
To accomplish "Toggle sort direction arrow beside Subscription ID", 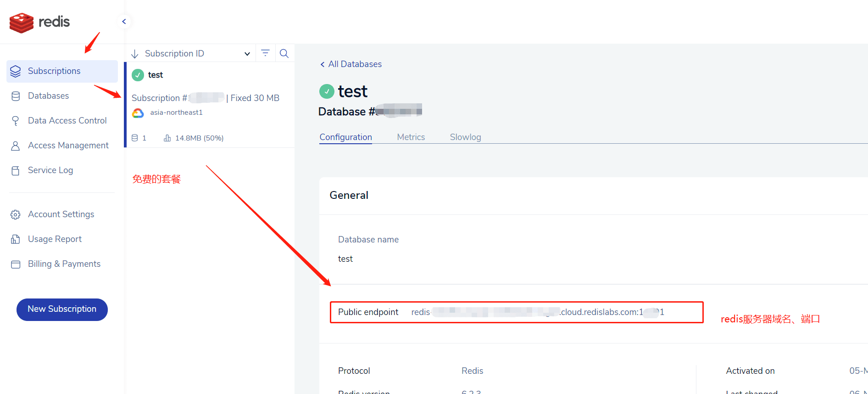I will (x=135, y=54).
